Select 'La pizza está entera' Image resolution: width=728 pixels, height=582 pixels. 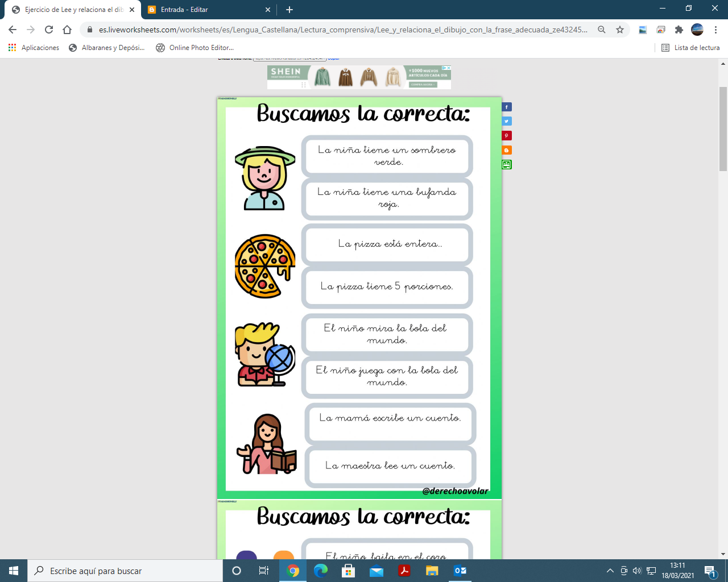tap(387, 244)
